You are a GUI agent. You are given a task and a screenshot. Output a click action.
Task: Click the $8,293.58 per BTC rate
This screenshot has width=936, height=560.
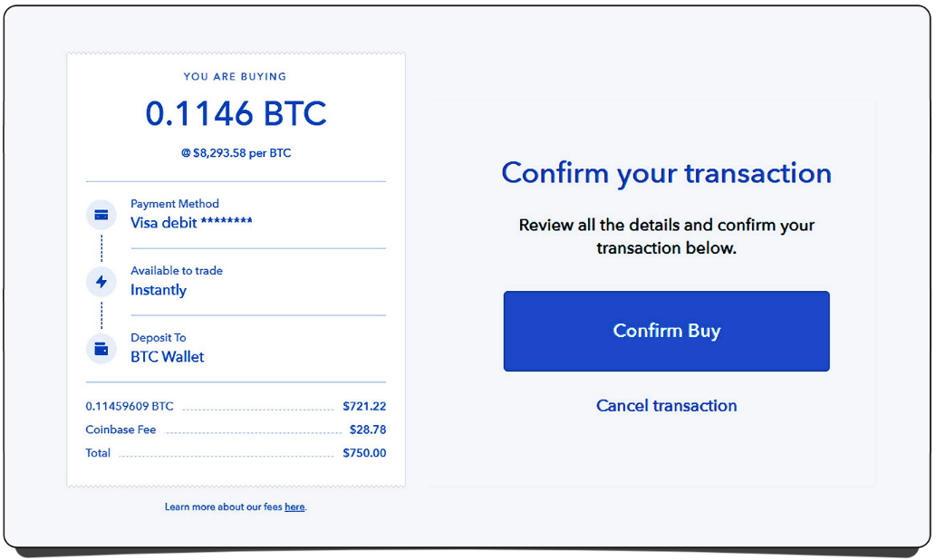[236, 153]
